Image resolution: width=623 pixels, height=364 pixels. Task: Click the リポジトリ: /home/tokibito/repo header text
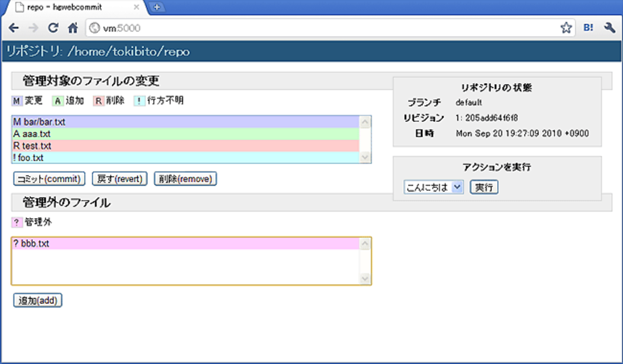[x=98, y=52]
